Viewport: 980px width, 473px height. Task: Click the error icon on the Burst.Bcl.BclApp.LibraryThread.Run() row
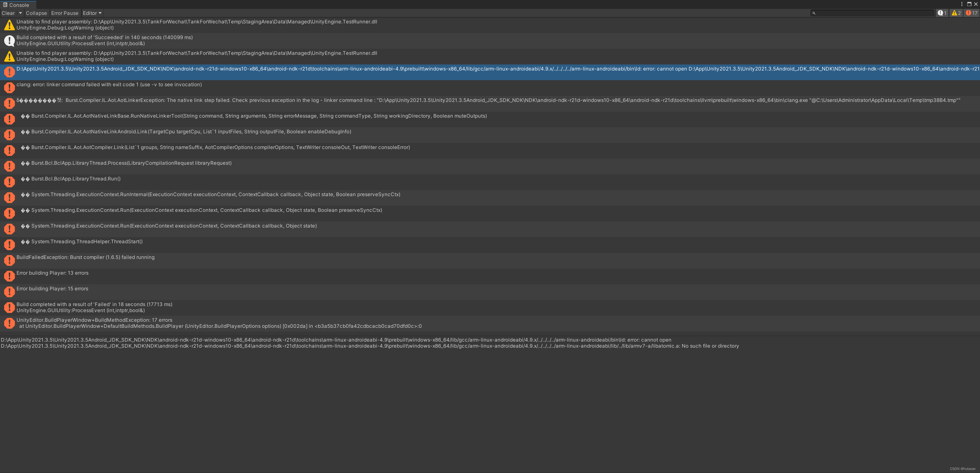point(9,182)
